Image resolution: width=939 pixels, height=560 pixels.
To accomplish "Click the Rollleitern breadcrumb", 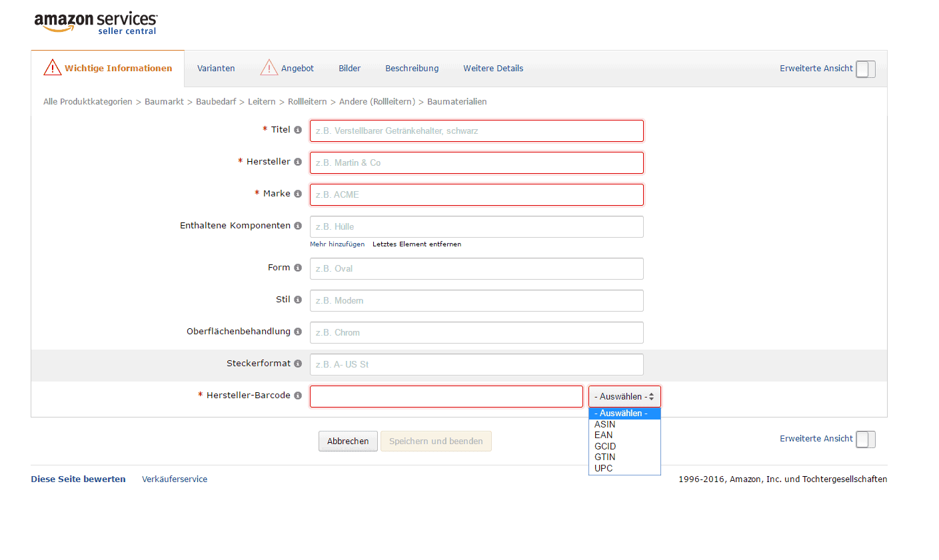I will 307,102.
